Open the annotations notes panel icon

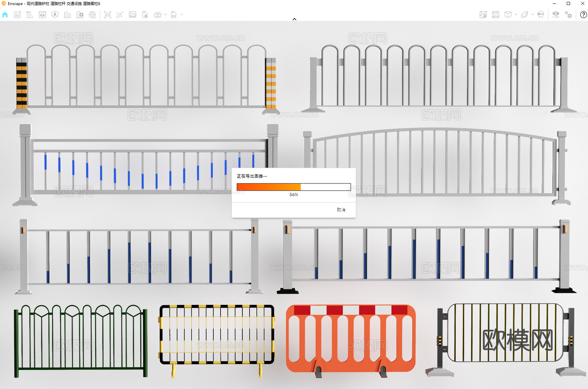point(17,15)
